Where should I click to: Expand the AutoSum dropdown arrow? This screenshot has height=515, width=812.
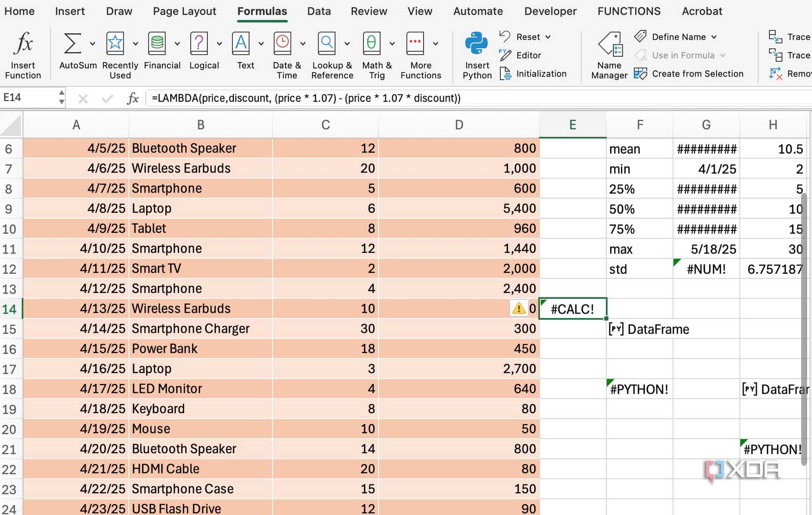pos(93,44)
